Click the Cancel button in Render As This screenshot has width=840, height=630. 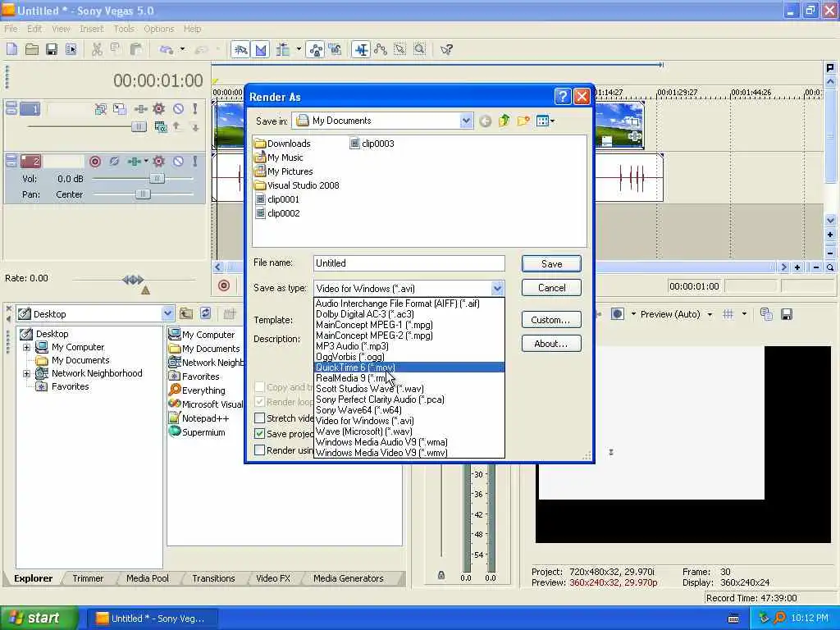tap(551, 288)
